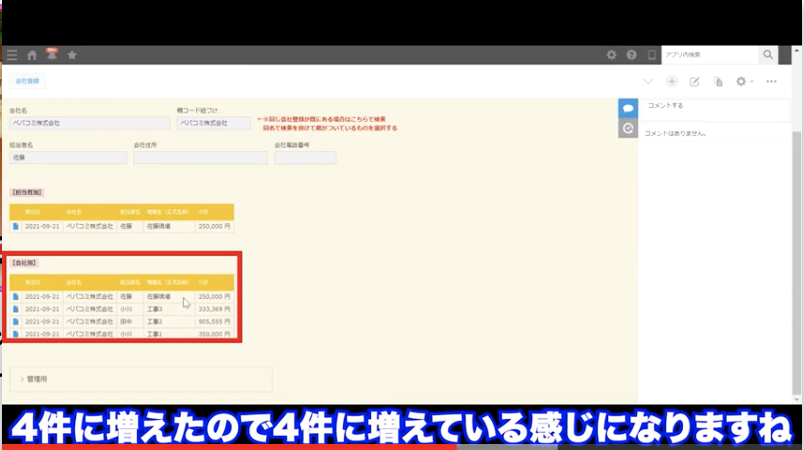Open the hamburger menu in the header
Screen dimensions: 804x450
(x=11, y=55)
